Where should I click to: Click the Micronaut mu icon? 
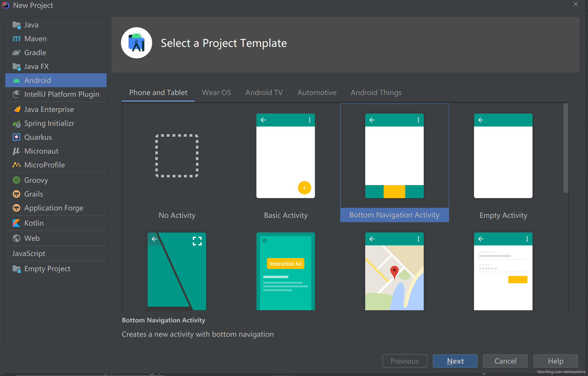tap(16, 151)
